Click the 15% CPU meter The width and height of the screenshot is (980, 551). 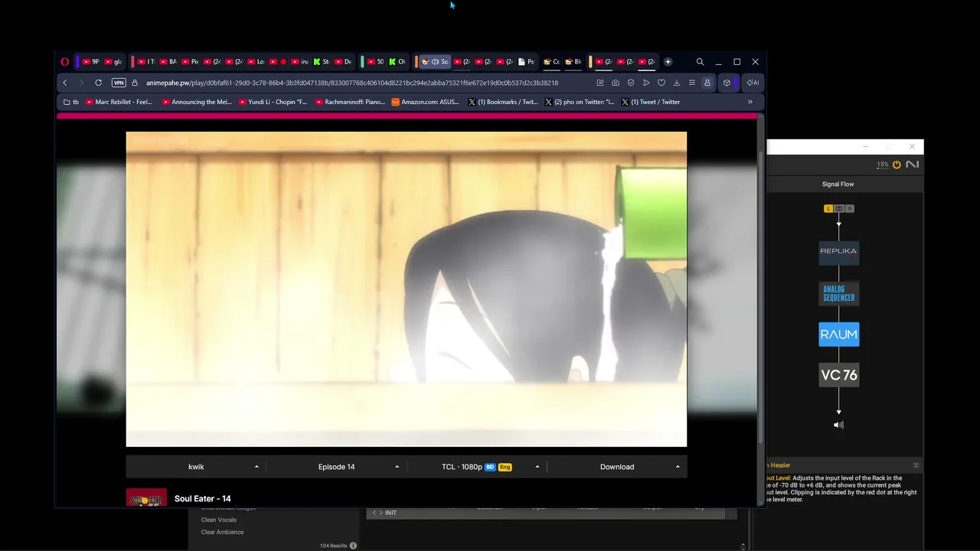coord(883,165)
